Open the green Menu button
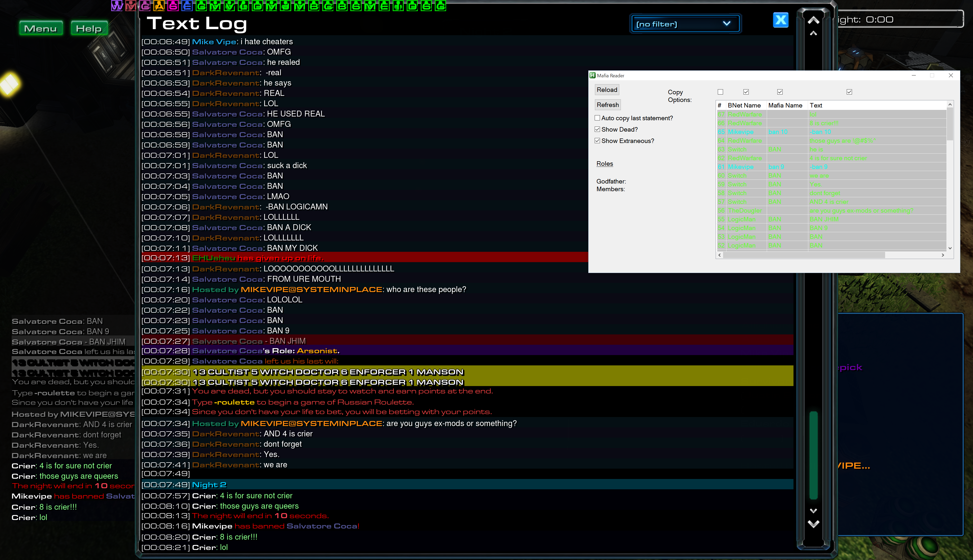 pyautogui.click(x=41, y=28)
